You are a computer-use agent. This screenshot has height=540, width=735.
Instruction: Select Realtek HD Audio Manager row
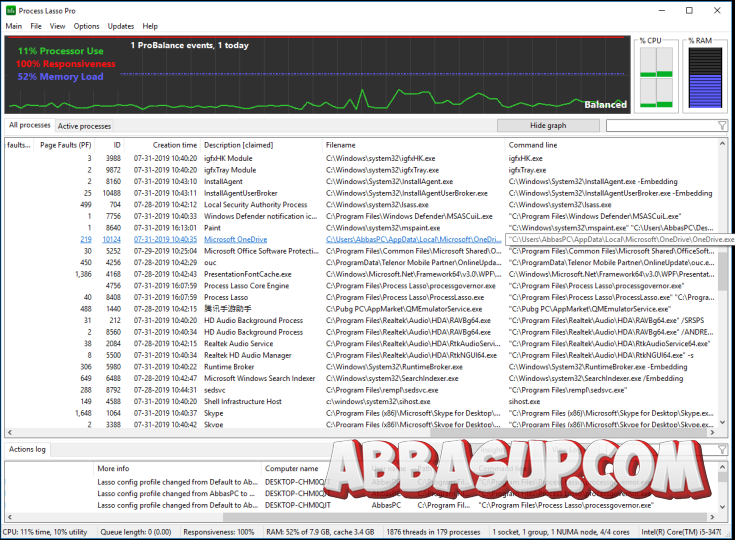361,355
